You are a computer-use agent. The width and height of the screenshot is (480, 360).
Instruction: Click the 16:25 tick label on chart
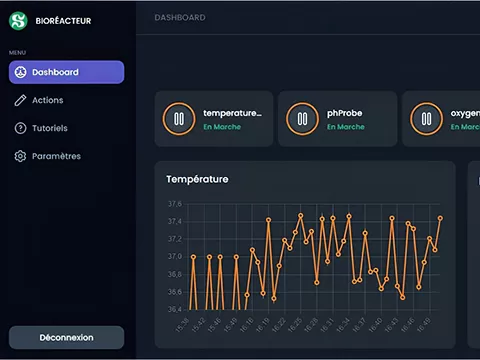(x=294, y=325)
